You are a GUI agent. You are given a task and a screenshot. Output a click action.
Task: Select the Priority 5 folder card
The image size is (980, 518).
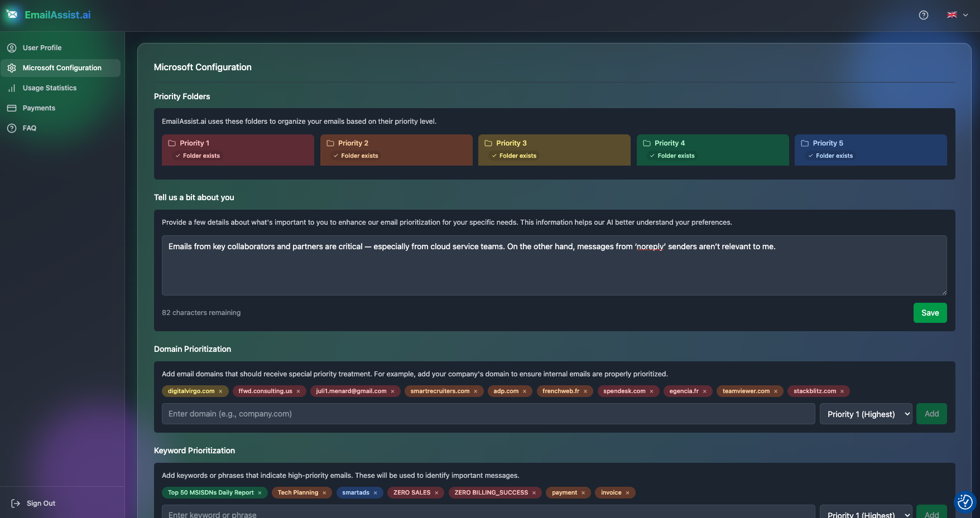(871, 150)
